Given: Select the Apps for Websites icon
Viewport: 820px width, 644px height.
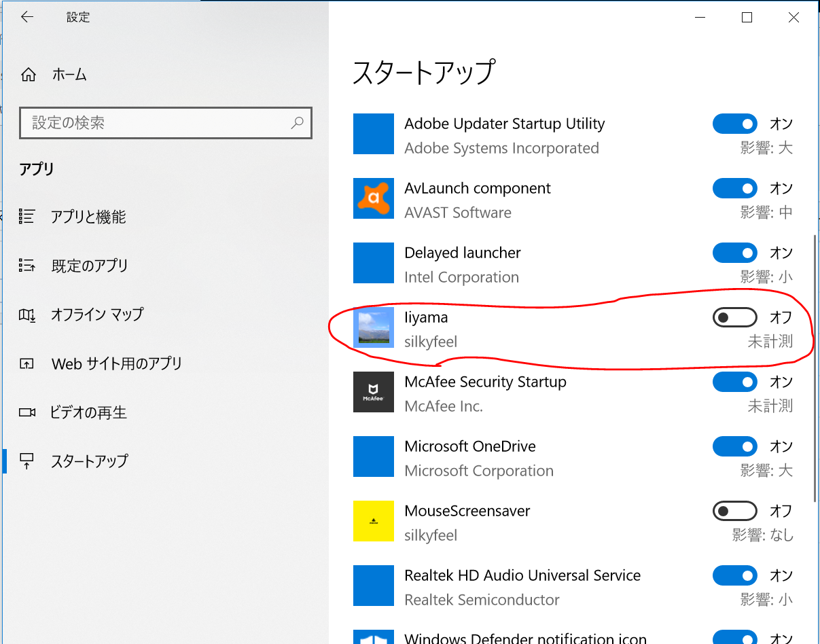Looking at the screenshot, I should click(x=27, y=363).
